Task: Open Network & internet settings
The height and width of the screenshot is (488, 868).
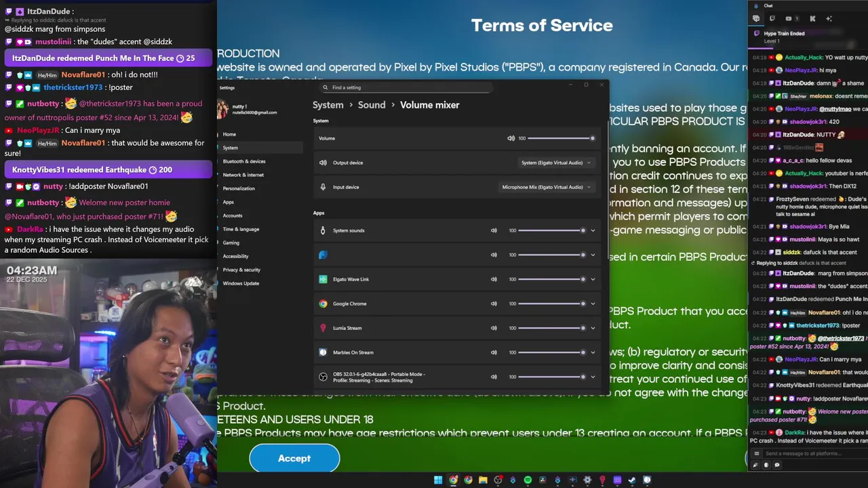Action: (260, 175)
